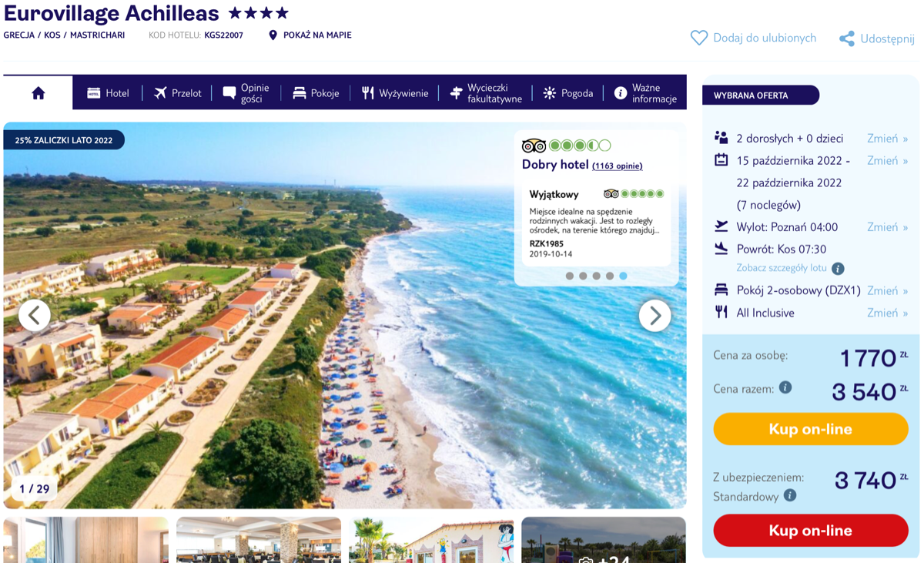Open the kids club thumbnail

pyautogui.click(x=431, y=539)
